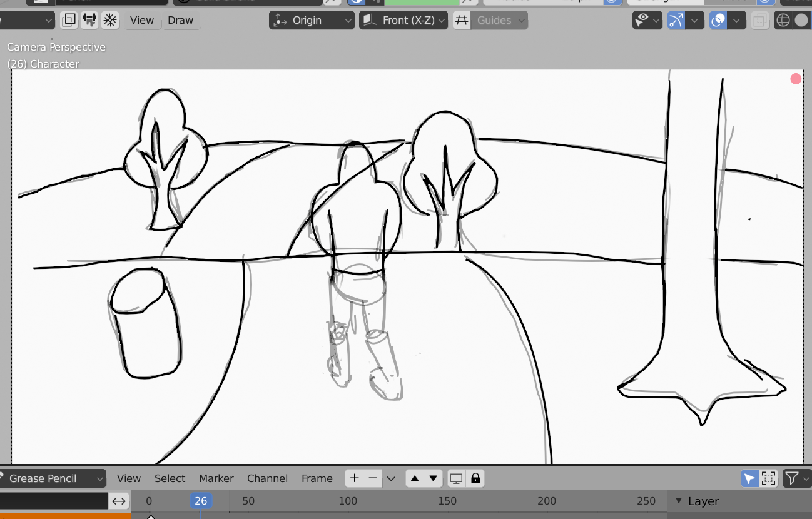
Task: Open the Grease Pencil editor mode dropdown
Action: click(x=53, y=478)
